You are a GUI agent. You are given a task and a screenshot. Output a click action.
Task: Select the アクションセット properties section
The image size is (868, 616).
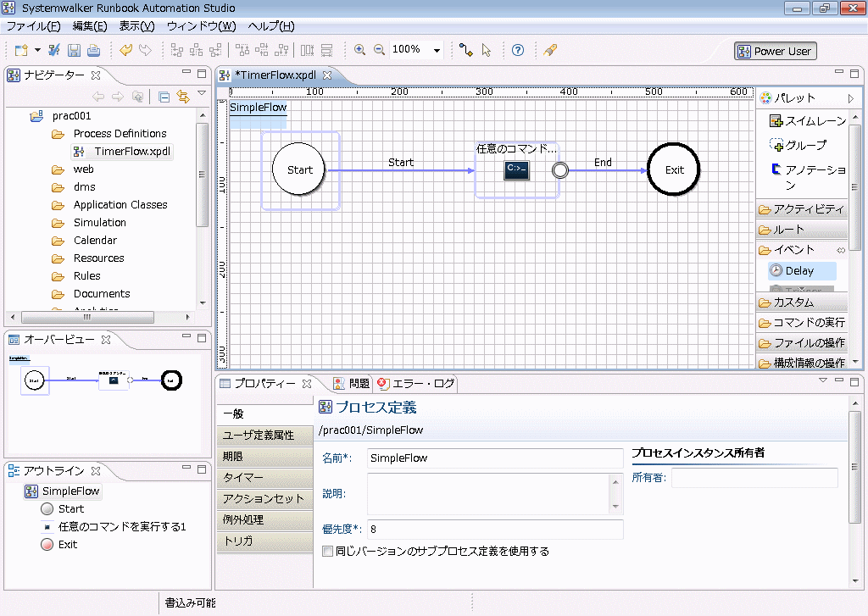264,499
